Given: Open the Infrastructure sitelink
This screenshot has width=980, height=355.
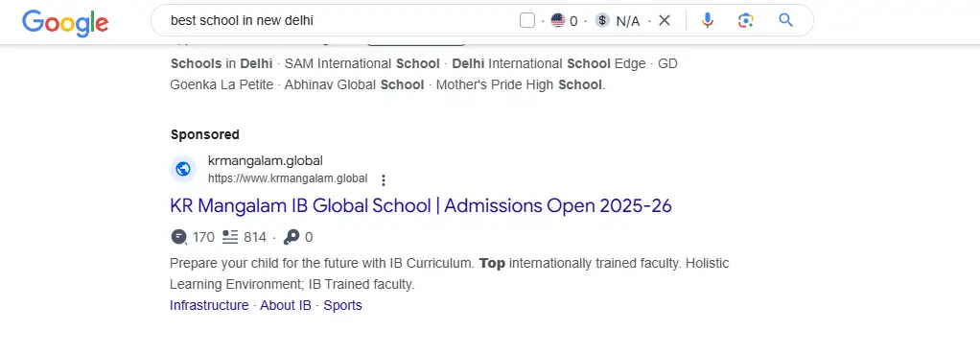Looking at the screenshot, I should tap(209, 306).
